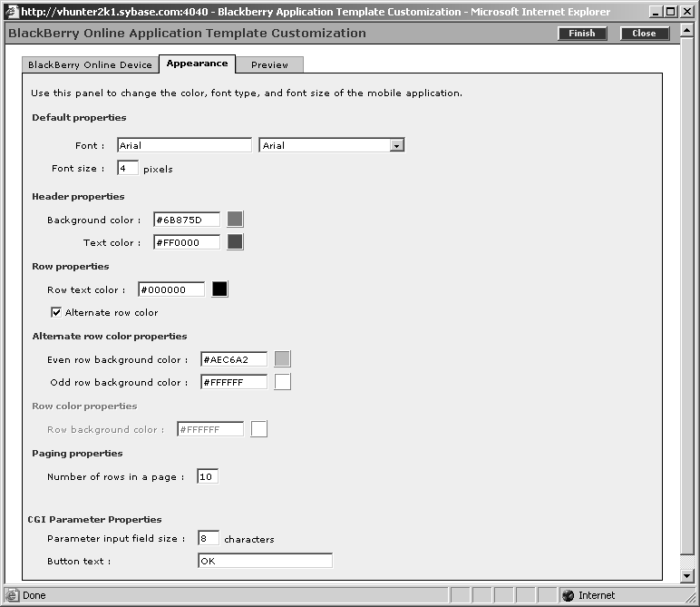This screenshot has width=700, height=607.
Task: Edit Odd row background color field
Action: (234, 382)
